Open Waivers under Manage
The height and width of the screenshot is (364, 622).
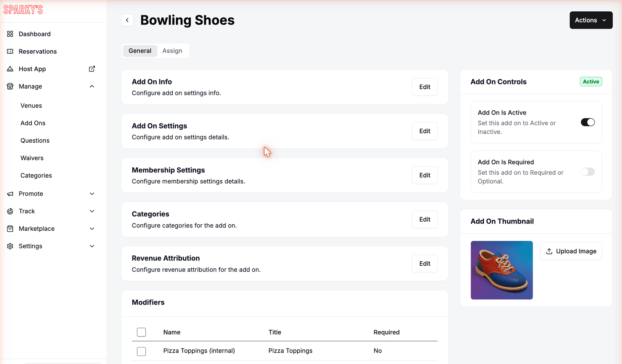(x=32, y=158)
